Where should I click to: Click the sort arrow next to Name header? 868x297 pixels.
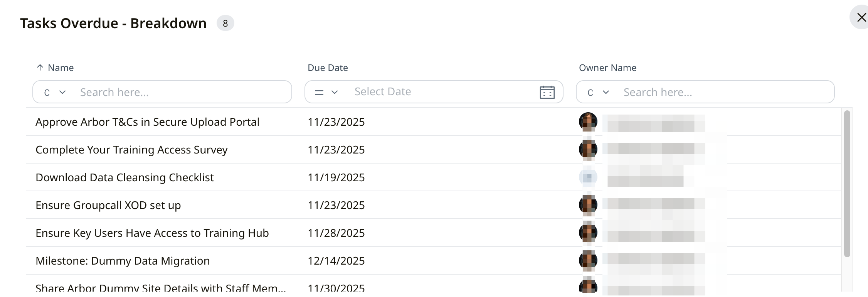40,68
